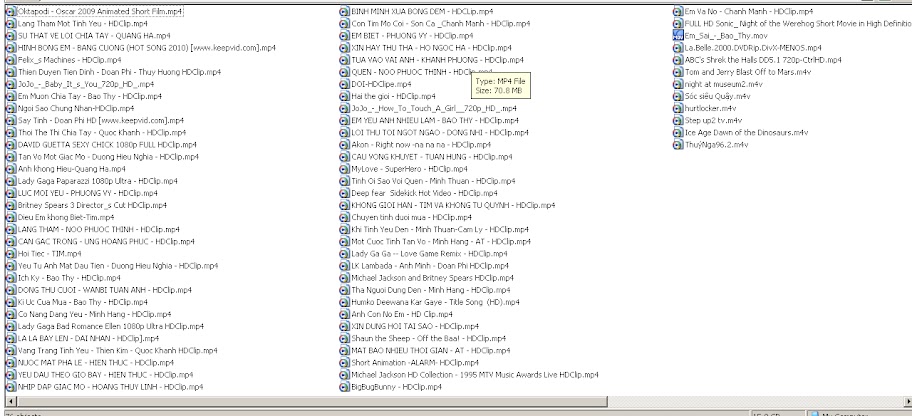912x416 pixels.
Task: Select Thoi The Thi Chia Tay - Quoc Khanh
Action: pyautogui.click(x=102, y=132)
